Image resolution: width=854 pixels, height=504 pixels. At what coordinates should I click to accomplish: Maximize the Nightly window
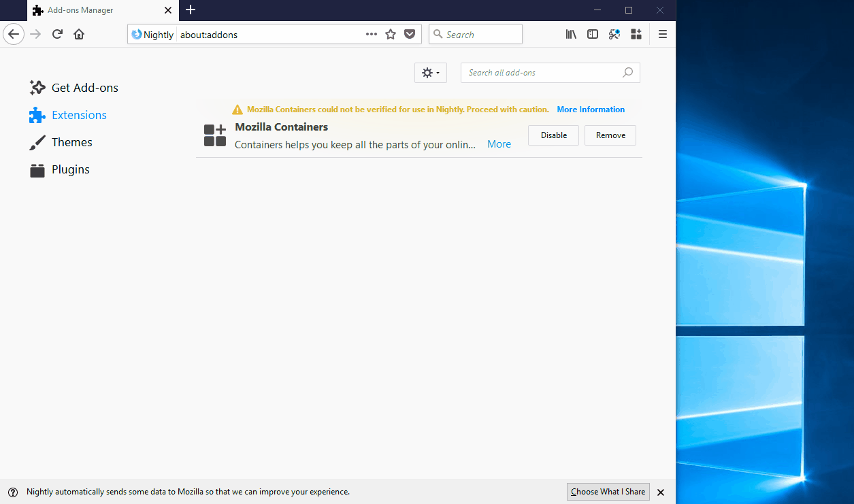coord(629,10)
